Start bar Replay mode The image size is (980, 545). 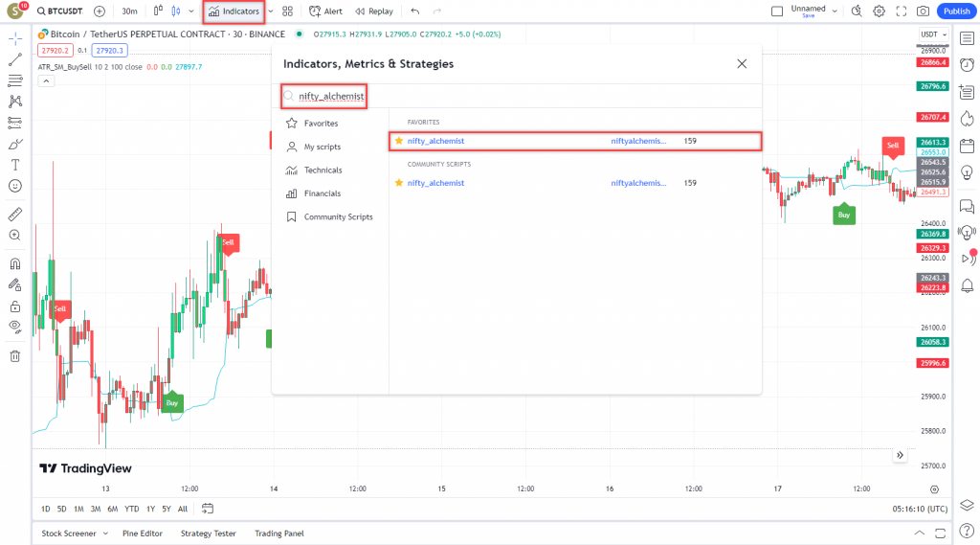(374, 11)
